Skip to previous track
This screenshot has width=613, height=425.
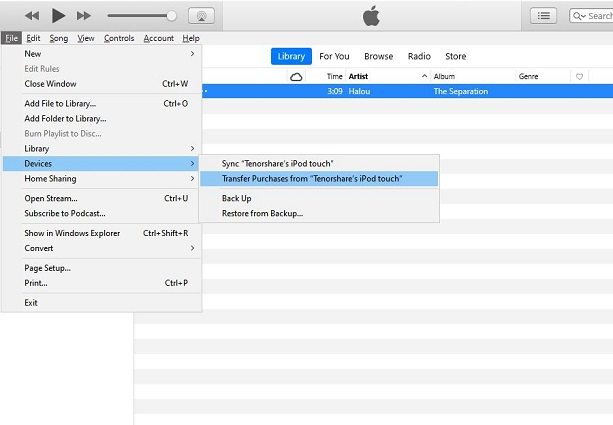point(32,16)
